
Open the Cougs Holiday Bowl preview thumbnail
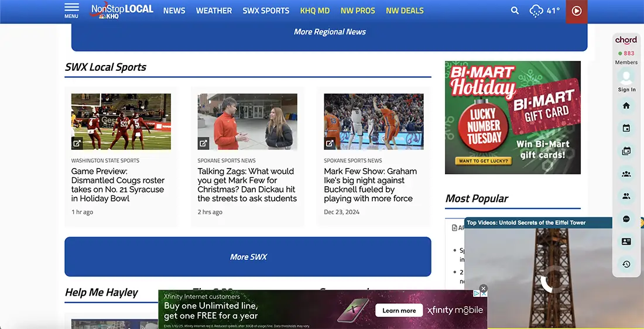tap(121, 122)
